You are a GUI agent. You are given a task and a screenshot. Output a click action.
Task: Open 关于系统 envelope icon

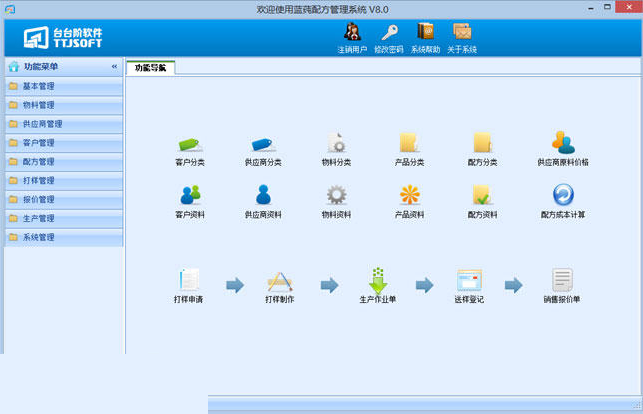462,32
